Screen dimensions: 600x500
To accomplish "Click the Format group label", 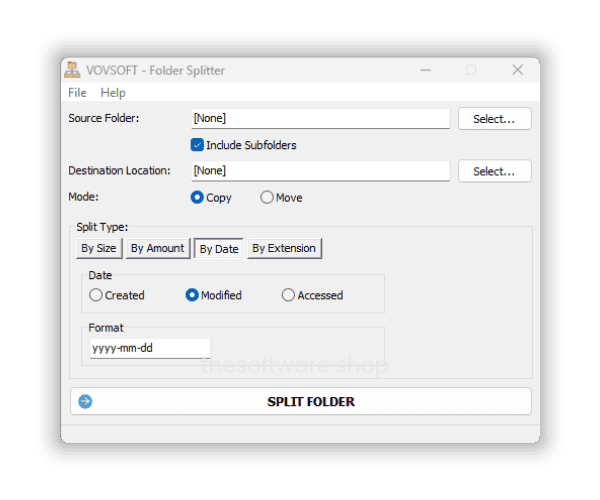I will point(106,328).
